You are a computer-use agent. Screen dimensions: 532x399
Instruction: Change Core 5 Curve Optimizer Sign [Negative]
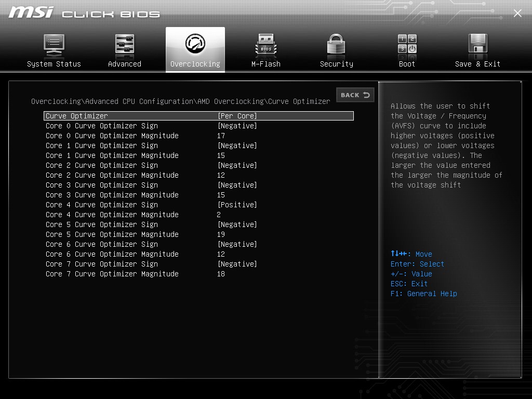click(x=237, y=224)
